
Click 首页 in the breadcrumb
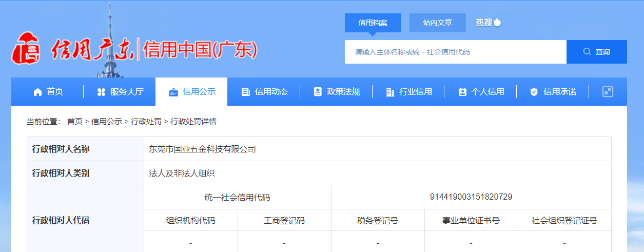coord(75,122)
